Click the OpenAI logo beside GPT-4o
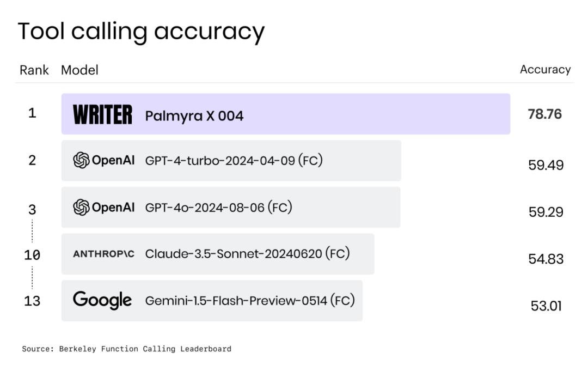Viewport: 588px width, 371px height. click(x=103, y=208)
